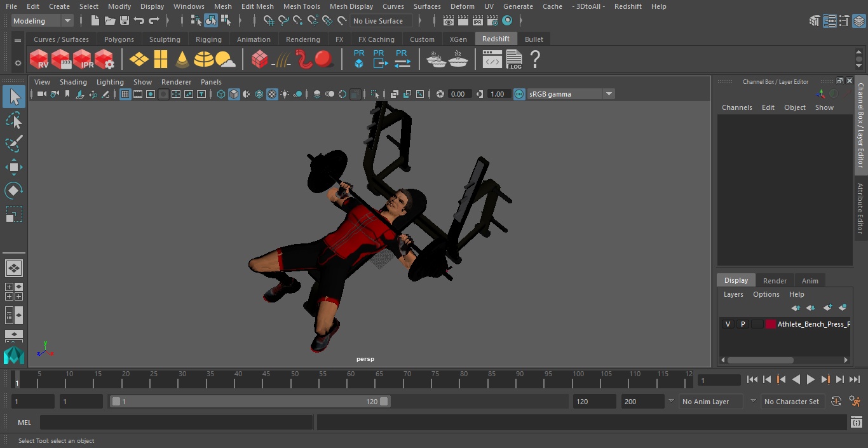Click the time range slider bar
This screenshot has height=448, width=868.
click(x=250, y=402)
